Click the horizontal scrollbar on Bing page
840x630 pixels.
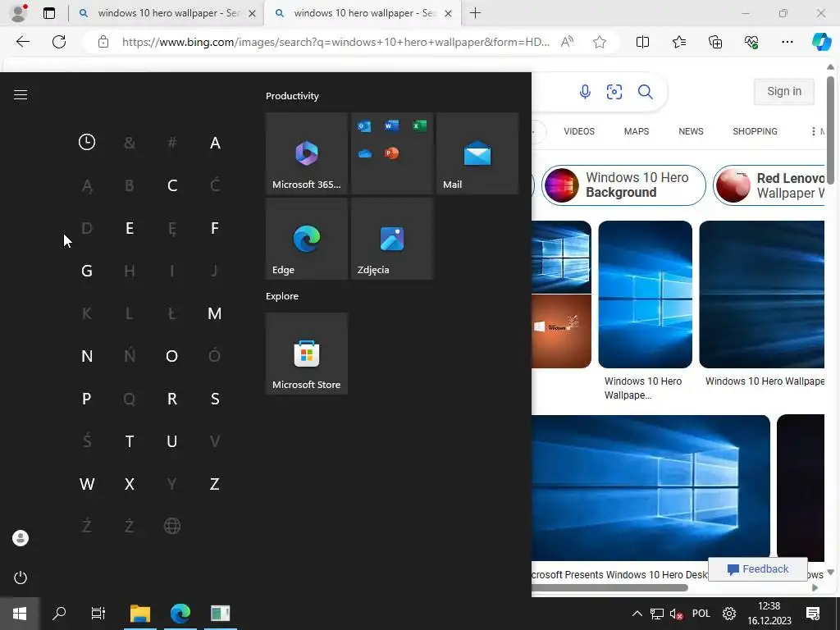pos(609,587)
